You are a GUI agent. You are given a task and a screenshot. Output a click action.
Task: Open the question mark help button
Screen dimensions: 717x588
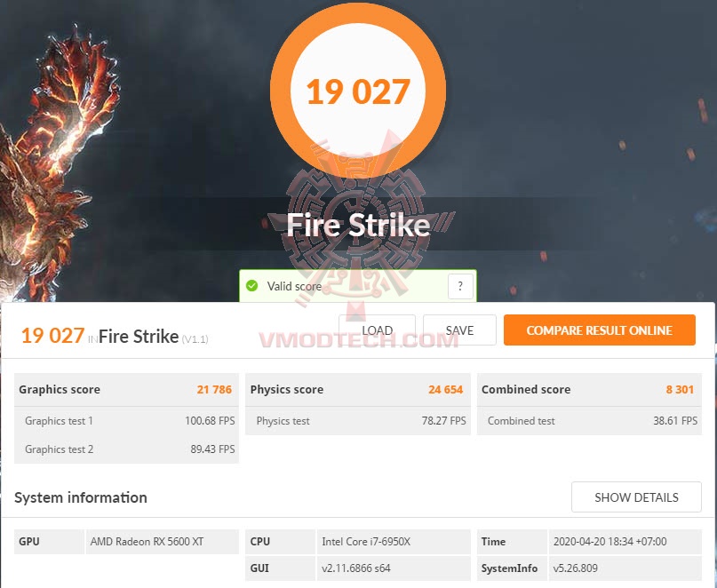tap(460, 286)
